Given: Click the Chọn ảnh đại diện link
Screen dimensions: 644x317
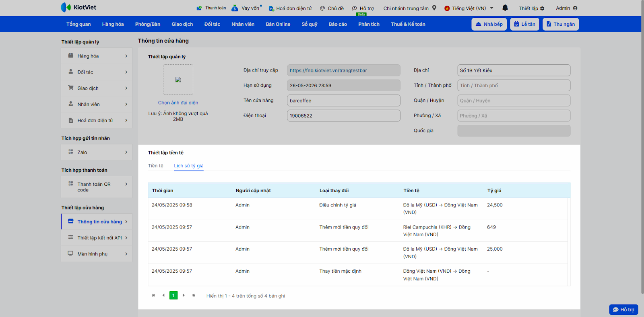Looking at the screenshot, I should 178,103.
